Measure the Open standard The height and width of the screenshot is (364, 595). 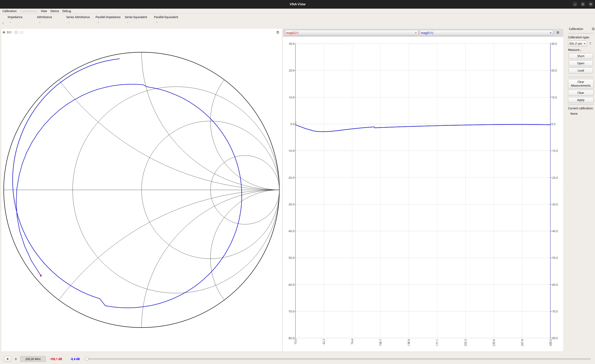click(x=581, y=63)
